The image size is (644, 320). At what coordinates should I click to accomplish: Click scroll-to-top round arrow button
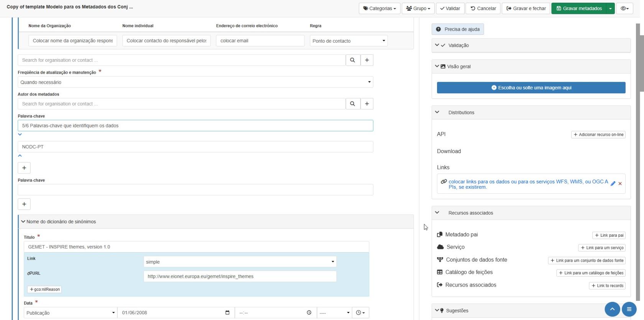[612, 309]
